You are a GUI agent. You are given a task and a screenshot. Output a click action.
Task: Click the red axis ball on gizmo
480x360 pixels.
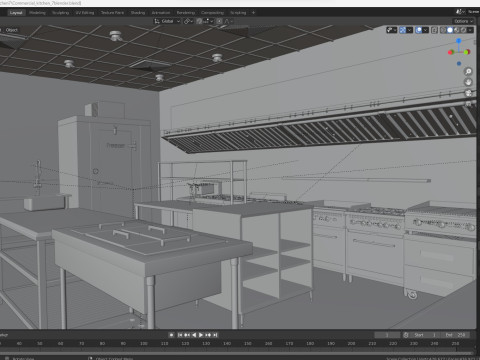451,52
